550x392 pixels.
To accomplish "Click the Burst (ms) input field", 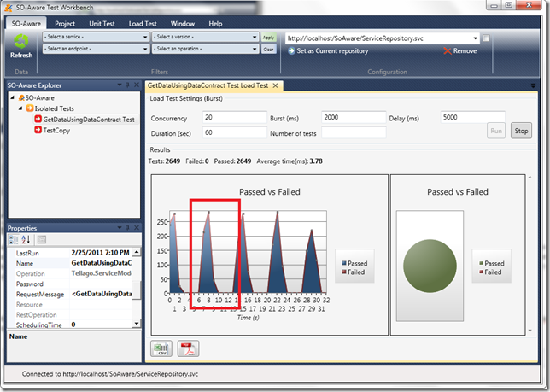I will point(354,118).
